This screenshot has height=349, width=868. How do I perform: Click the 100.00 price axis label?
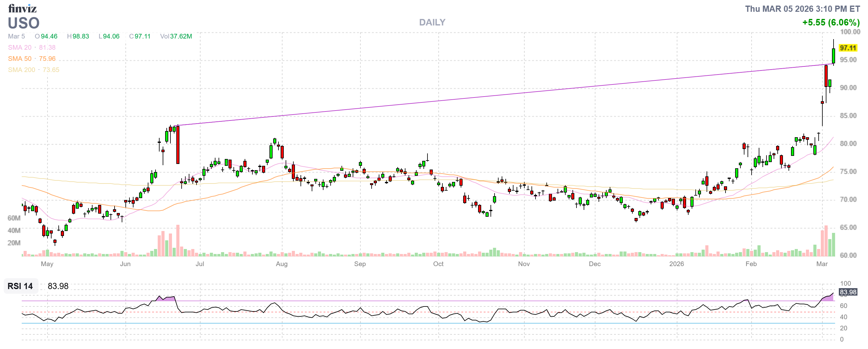850,32
